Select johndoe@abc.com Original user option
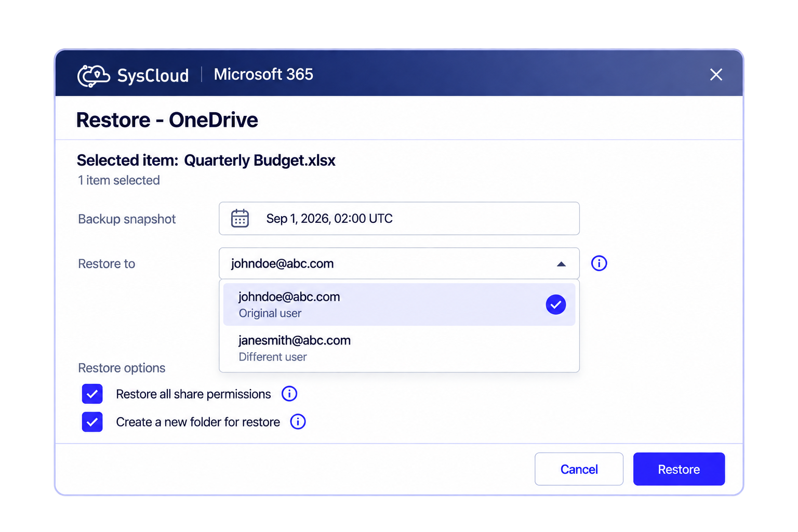Screen dimensions: 798x532 tap(399, 304)
